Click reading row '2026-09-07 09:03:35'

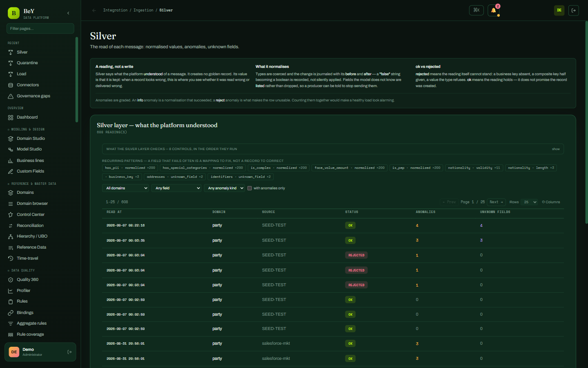333,240
